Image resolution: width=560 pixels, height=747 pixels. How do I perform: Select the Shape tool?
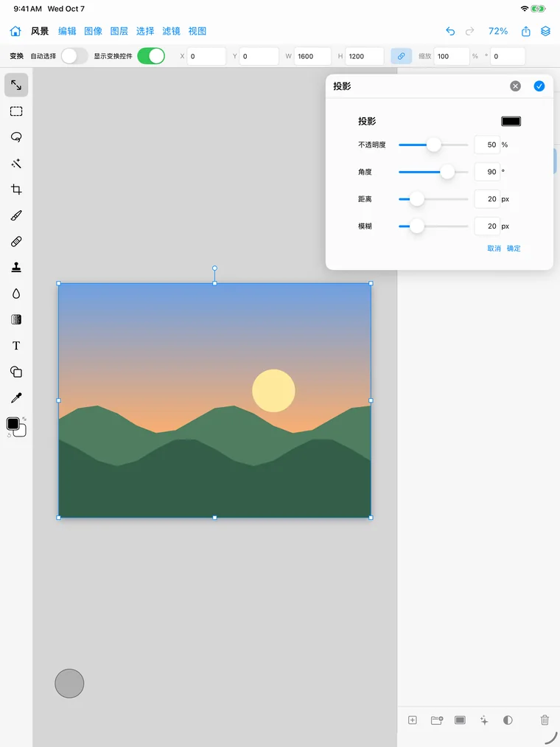click(16, 372)
